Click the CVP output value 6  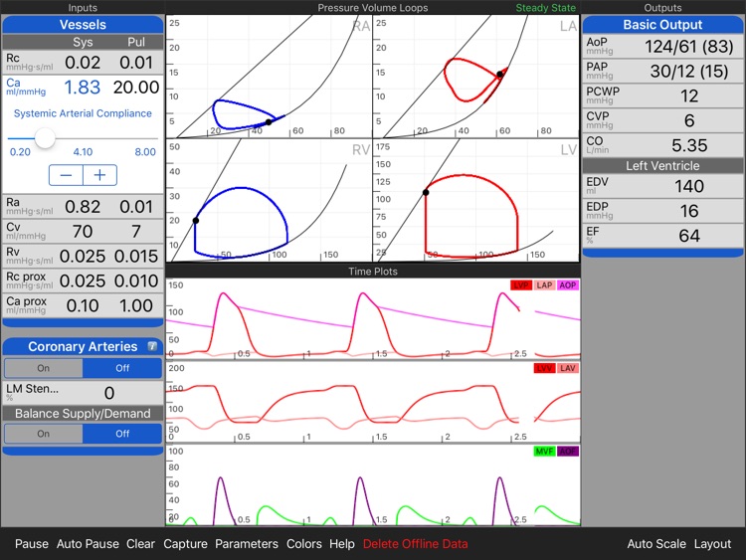pos(689,120)
